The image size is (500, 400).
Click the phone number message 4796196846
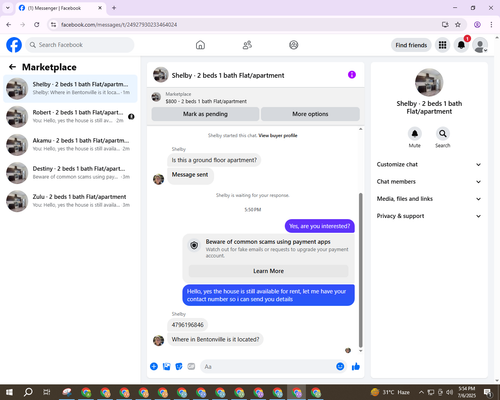pos(187,325)
